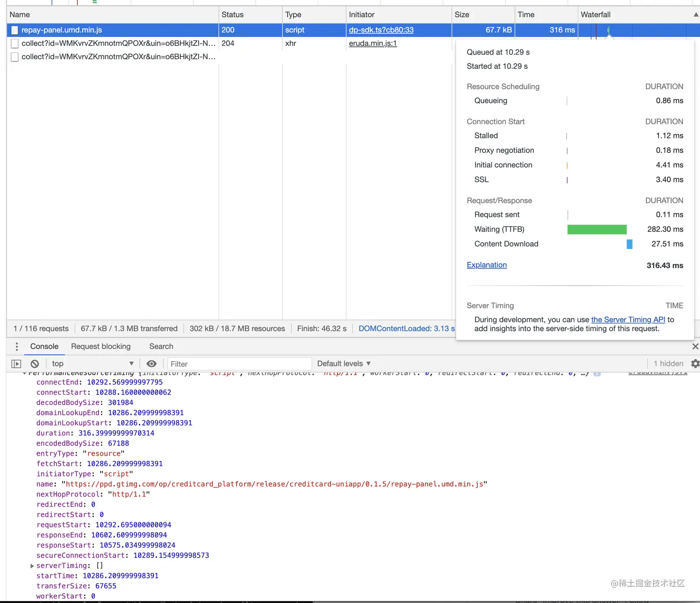Image resolution: width=700 pixels, height=603 pixels.
Task: Switch to the Console tab
Action: click(44, 346)
